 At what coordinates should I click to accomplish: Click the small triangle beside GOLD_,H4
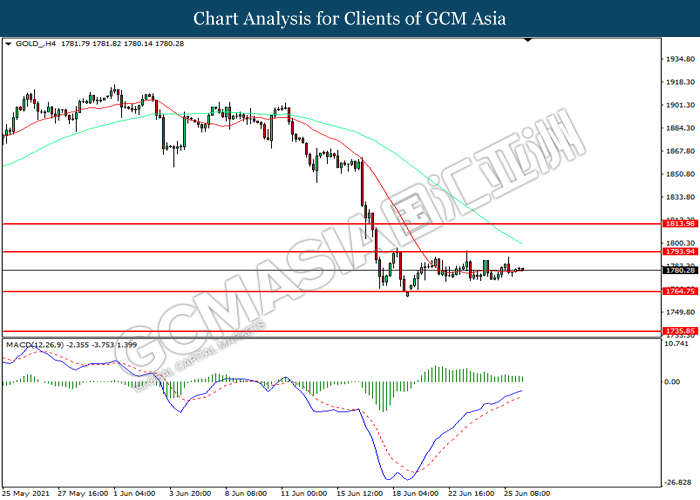(8, 44)
